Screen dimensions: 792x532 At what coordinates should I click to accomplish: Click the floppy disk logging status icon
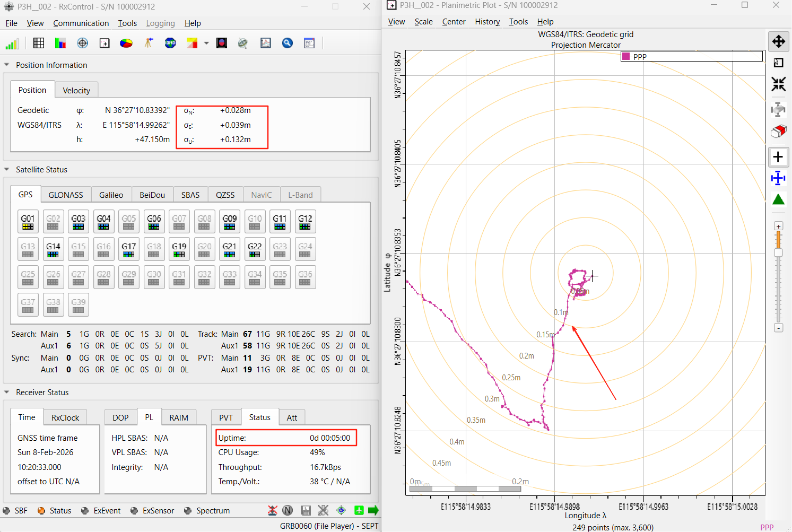pos(306,510)
